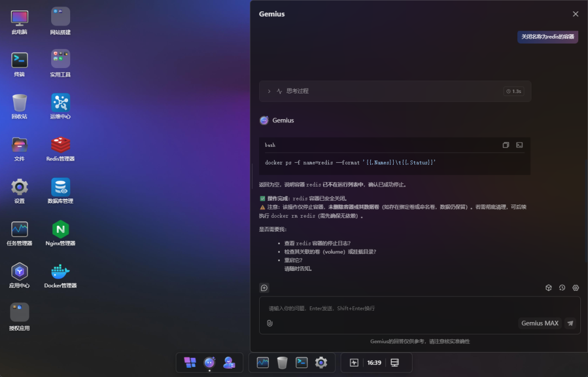Open the 此电脑 desktop icon

(x=20, y=22)
